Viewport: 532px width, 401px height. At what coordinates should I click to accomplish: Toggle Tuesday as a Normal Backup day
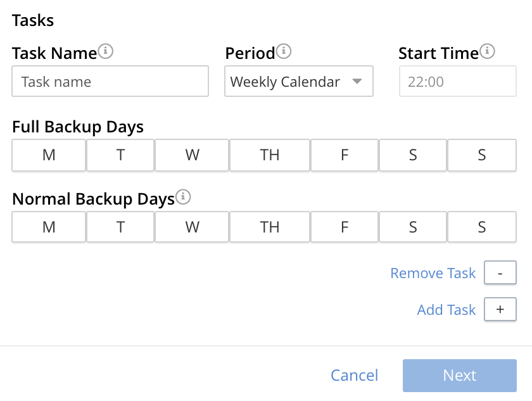coord(120,227)
